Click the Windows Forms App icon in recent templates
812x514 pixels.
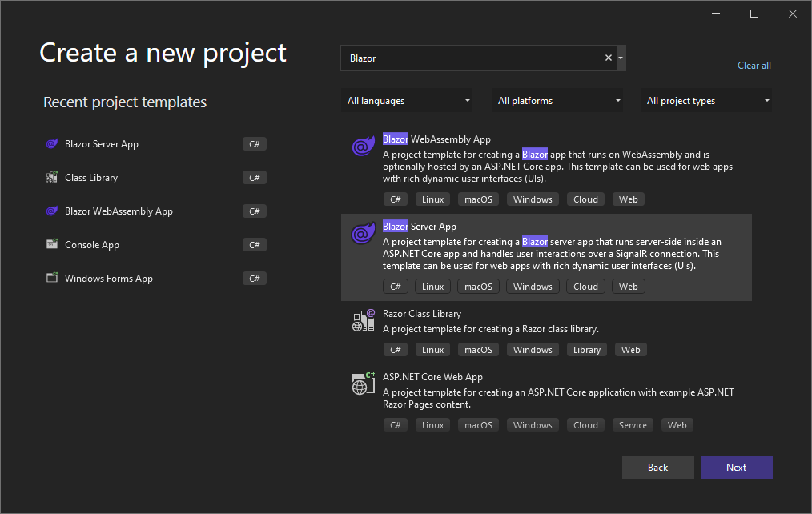(52, 278)
